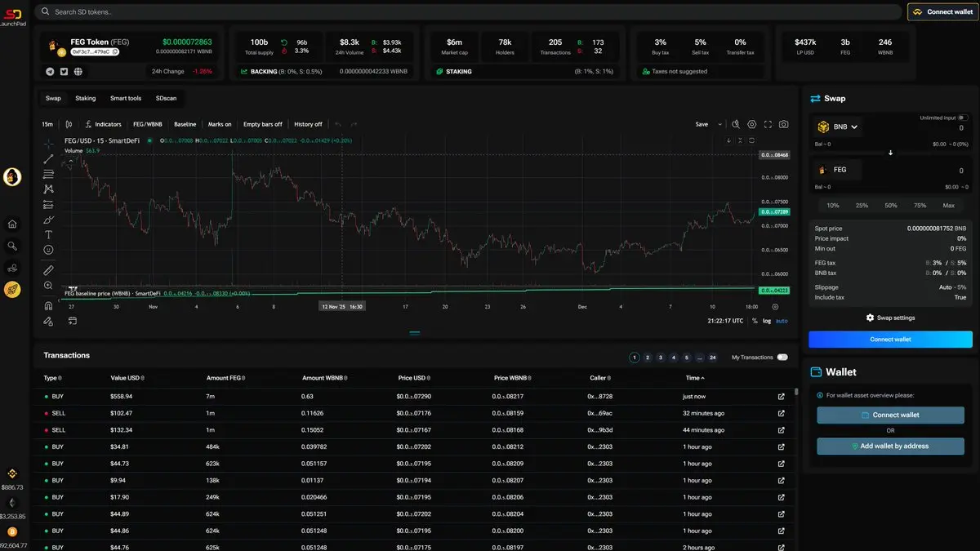Screen dimensions: 980x551
Task: Switch the FEG/WBNB pair selector
Action: pos(148,124)
